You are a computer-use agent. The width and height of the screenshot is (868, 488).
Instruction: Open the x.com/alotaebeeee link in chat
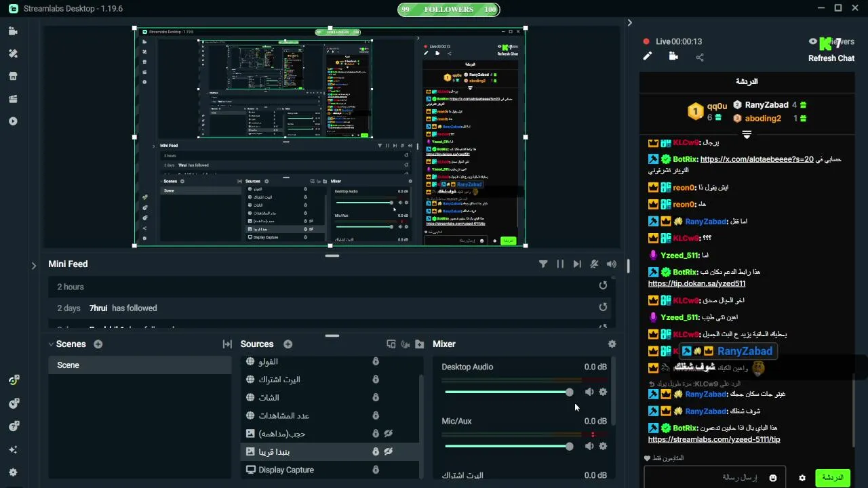[x=756, y=159]
